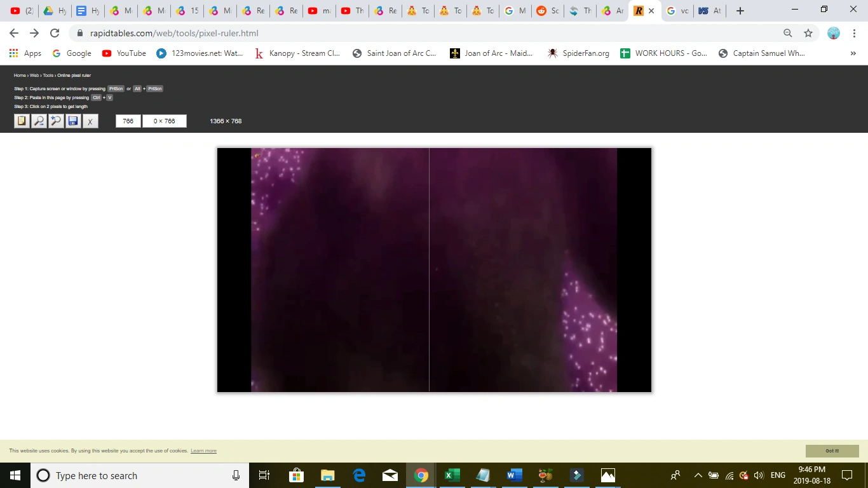868x488 pixels.
Task: Switch to the VS tab labeled At
Action: click(x=709, y=11)
